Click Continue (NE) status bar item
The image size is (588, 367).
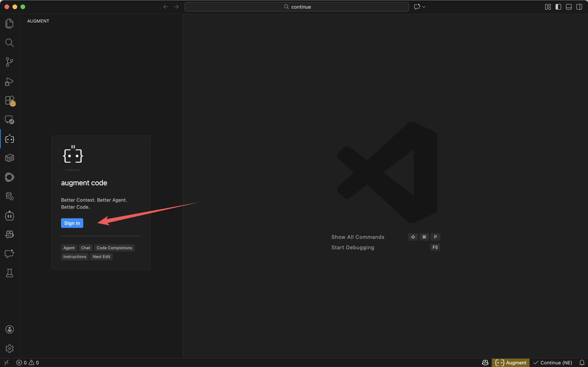click(x=553, y=363)
